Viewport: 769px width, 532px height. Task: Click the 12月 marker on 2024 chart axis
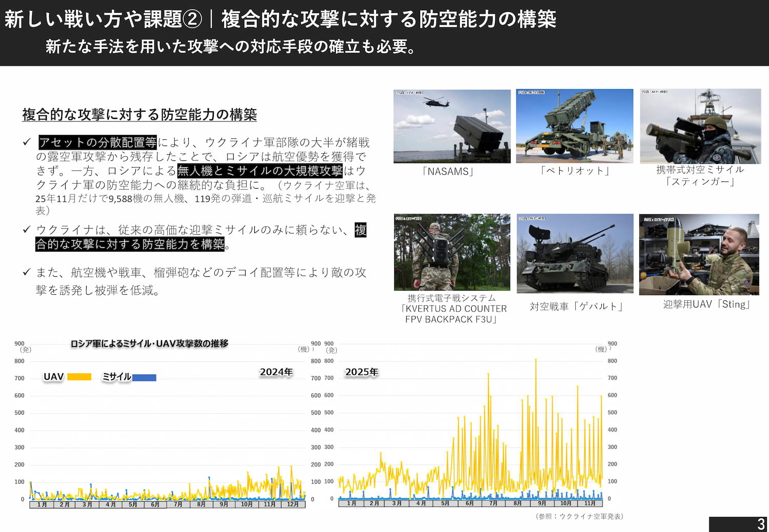(x=293, y=504)
